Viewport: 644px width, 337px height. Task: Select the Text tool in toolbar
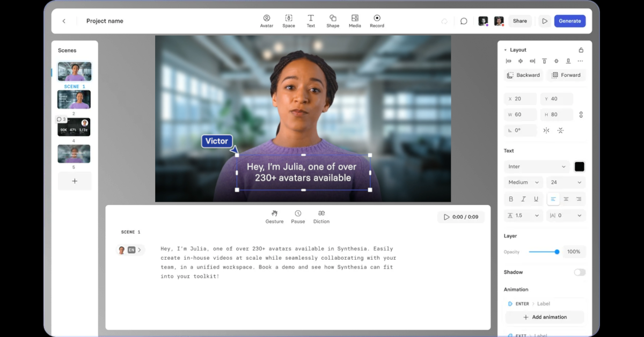pos(311,21)
